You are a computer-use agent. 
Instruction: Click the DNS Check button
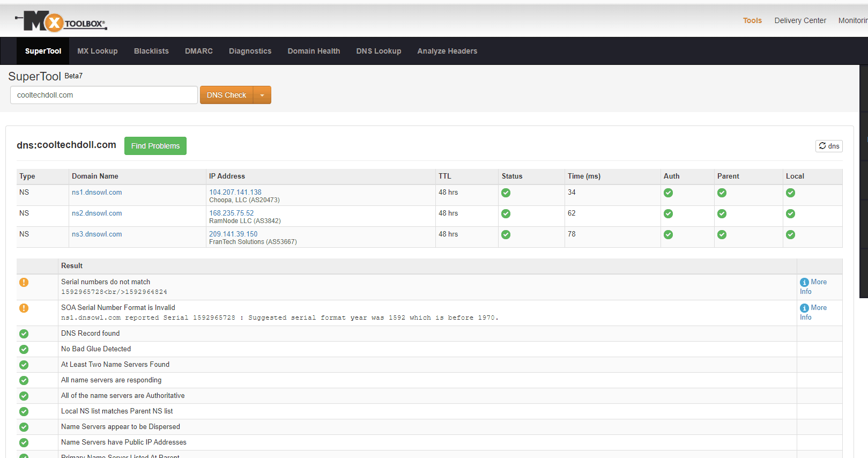[226, 95]
